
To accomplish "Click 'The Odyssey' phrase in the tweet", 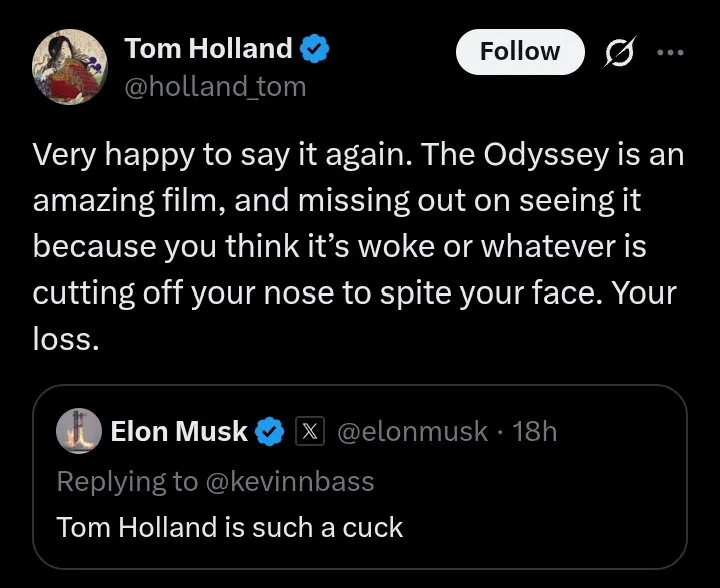I will [514, 155].
